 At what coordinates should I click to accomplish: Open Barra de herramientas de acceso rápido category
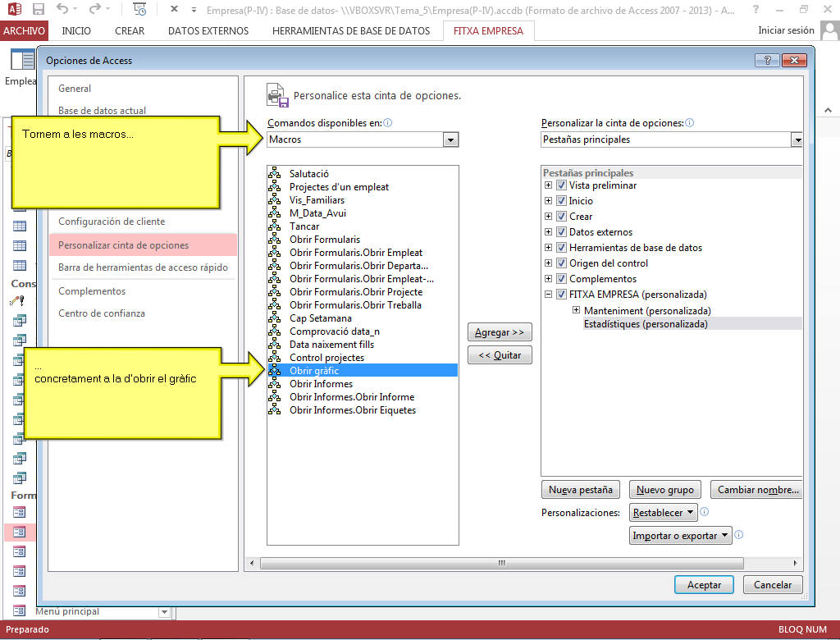pos(143,267)
